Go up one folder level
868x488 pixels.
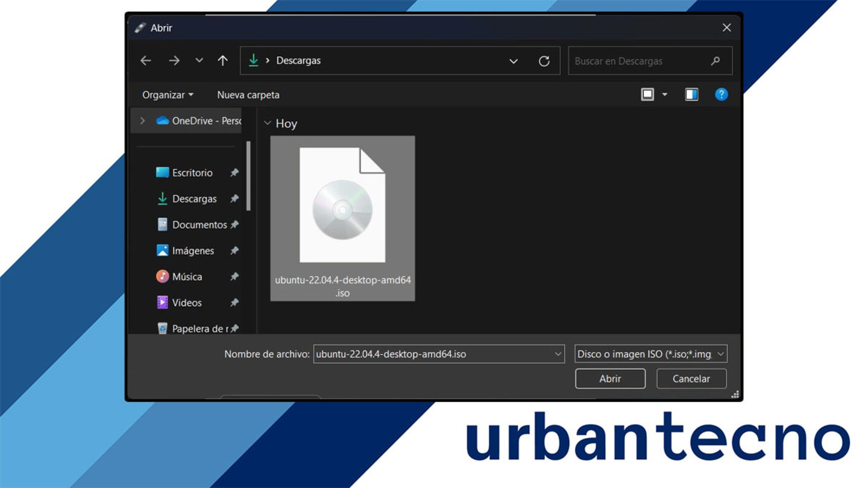click(223, 60)
